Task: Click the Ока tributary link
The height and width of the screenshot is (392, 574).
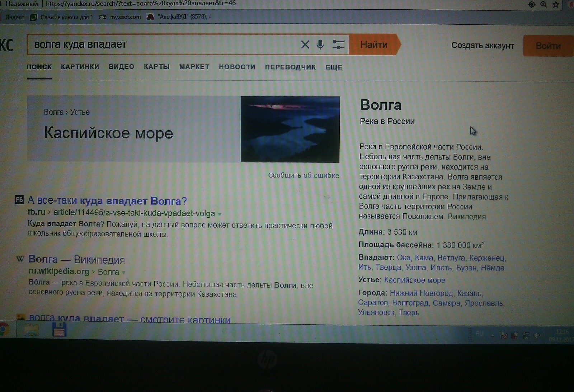Action: (x=404, y=258)
